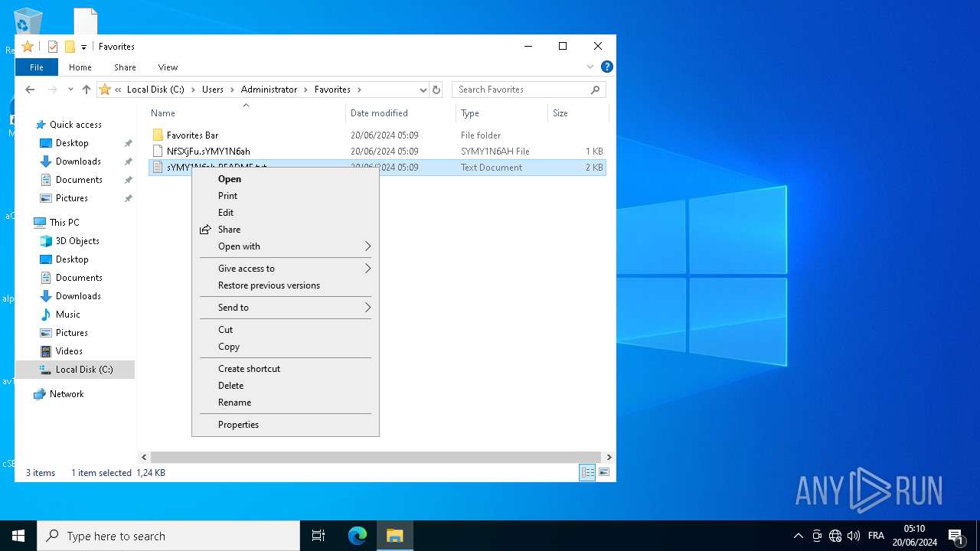
Task: Click the horizontal scrollbar in file list
Action: 375,457
